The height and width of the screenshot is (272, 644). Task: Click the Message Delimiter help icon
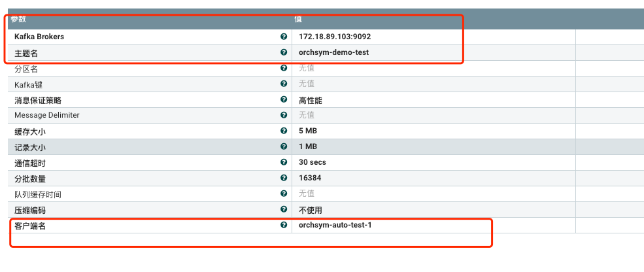click(x=284, y=115)
